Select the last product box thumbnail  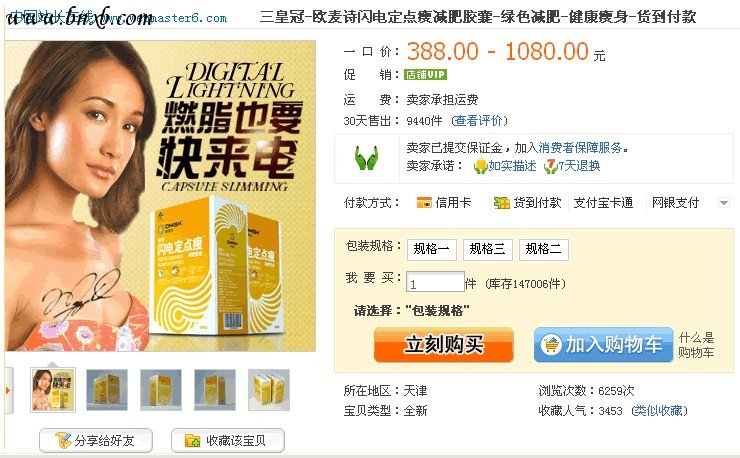tap(269, 390)
